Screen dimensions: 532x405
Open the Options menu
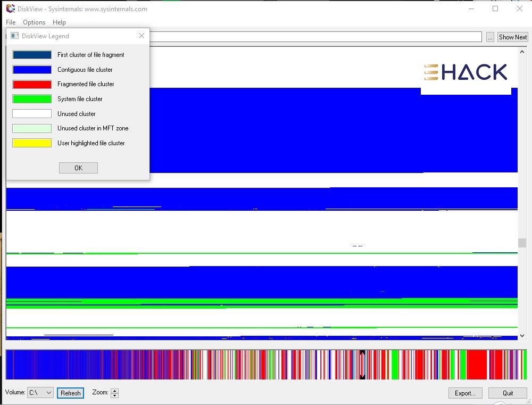34,22
